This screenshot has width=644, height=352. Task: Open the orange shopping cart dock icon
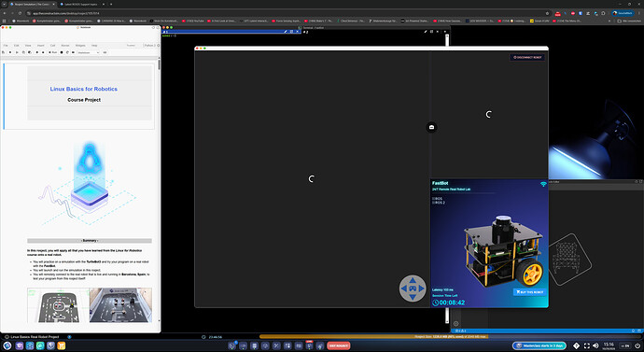point(62,345)
